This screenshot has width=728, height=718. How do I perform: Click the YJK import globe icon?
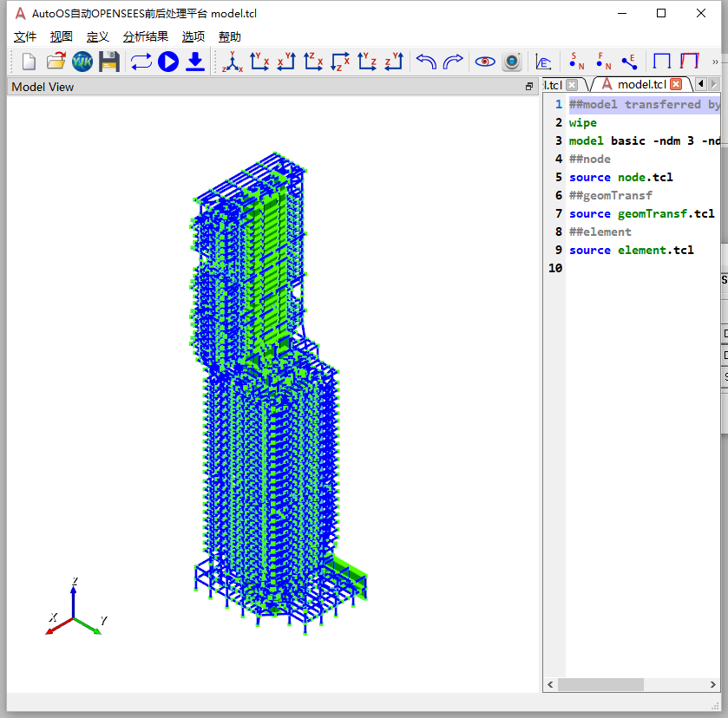tap(82, 62)
